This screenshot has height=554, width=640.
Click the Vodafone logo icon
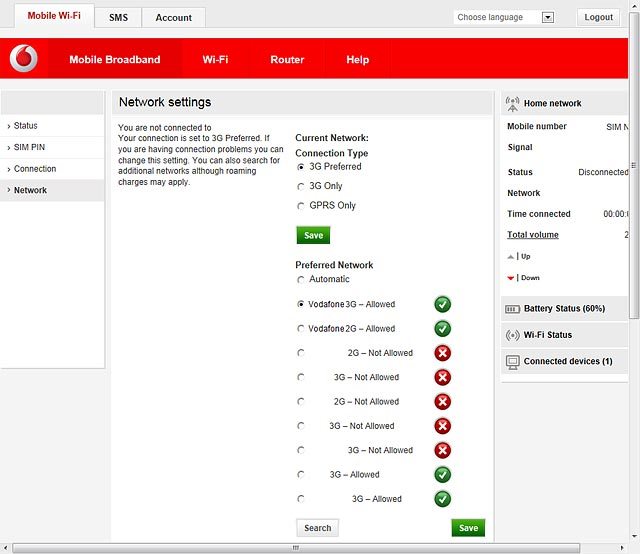coord(24,58)
